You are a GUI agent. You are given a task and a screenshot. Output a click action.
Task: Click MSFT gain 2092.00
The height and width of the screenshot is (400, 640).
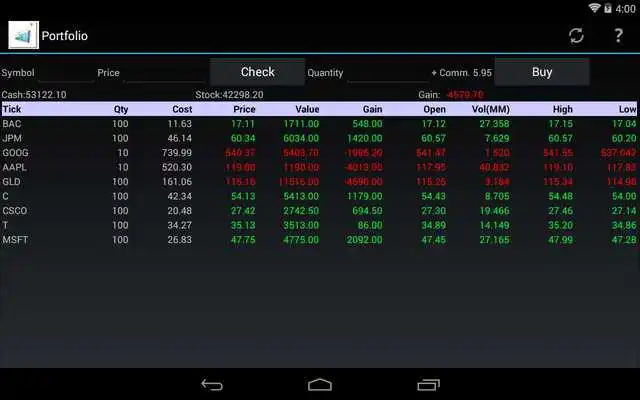click(364, 240)
